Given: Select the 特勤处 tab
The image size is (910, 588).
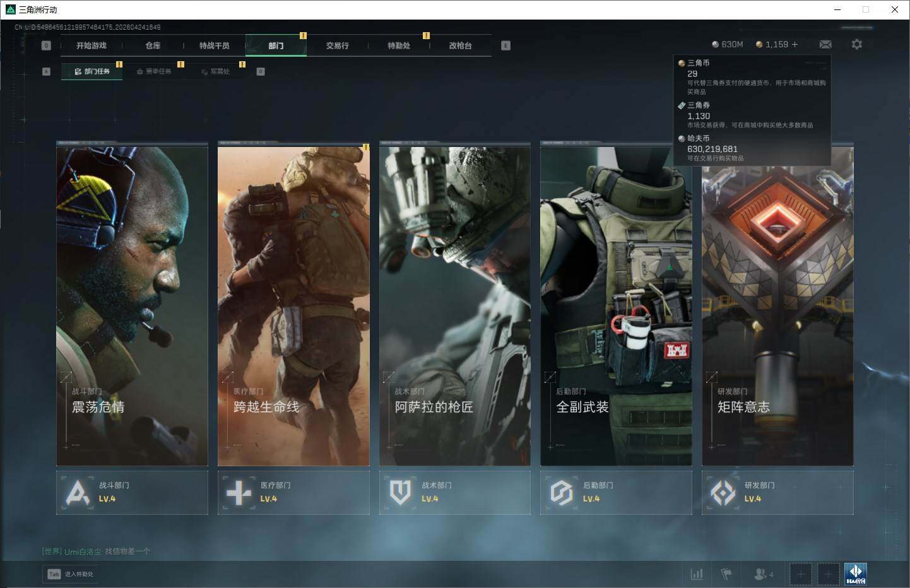Looking at the screenshot, I should (x=398, y=45).
